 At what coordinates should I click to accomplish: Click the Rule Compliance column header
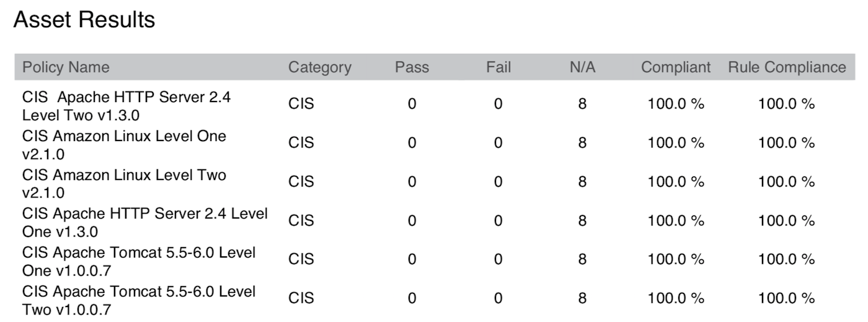click(787, 67)
